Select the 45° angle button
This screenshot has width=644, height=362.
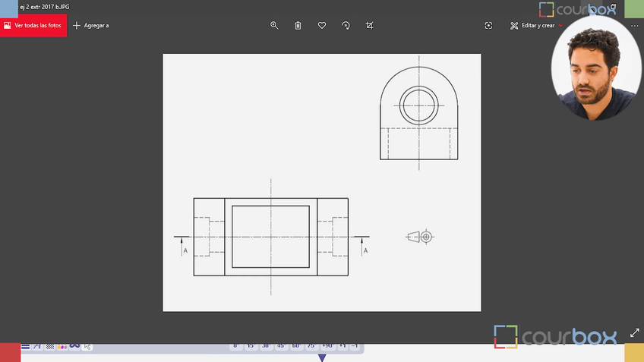[x=280, y=346]
